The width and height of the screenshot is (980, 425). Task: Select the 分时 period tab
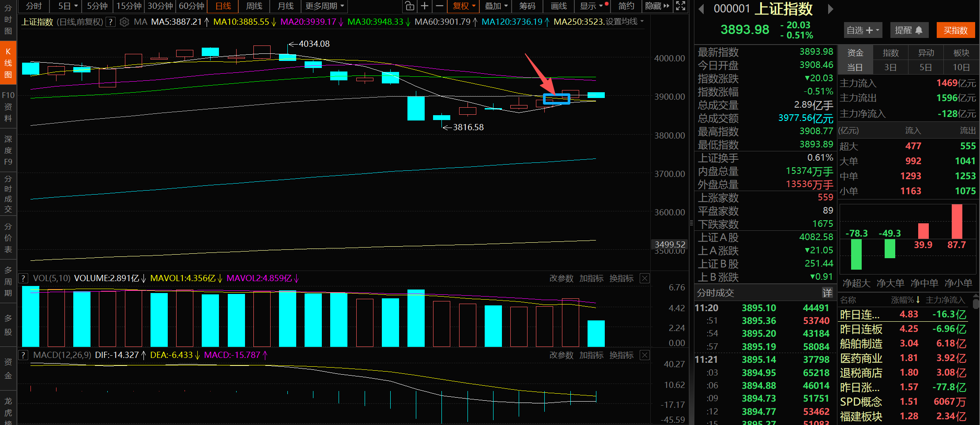[x=34, y=6]
